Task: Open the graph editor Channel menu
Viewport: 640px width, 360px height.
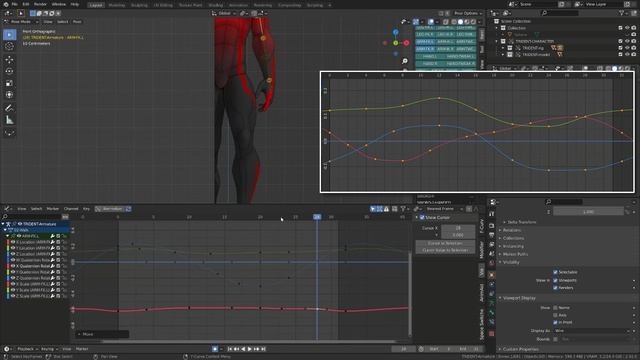Action: tap(71, 209)
